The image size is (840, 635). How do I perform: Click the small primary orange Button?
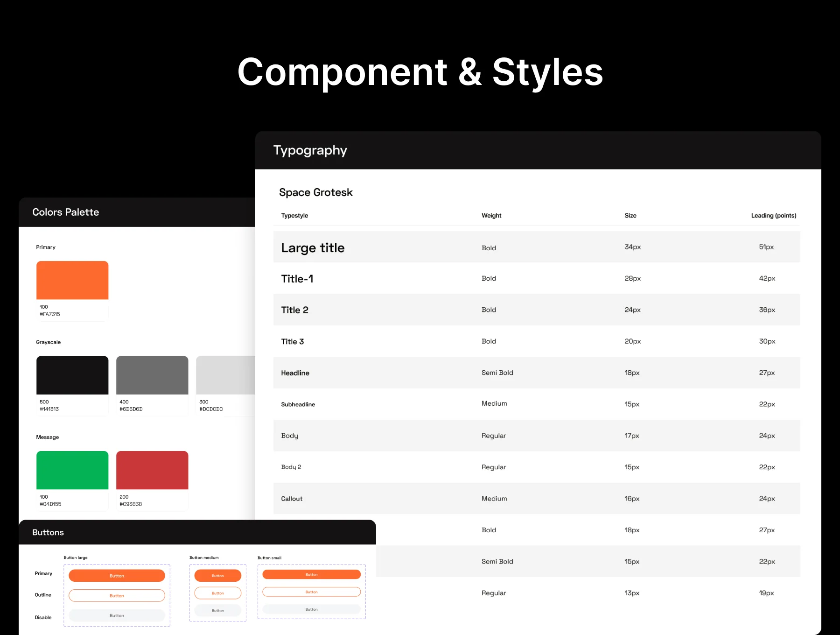[x=312, y=574]
